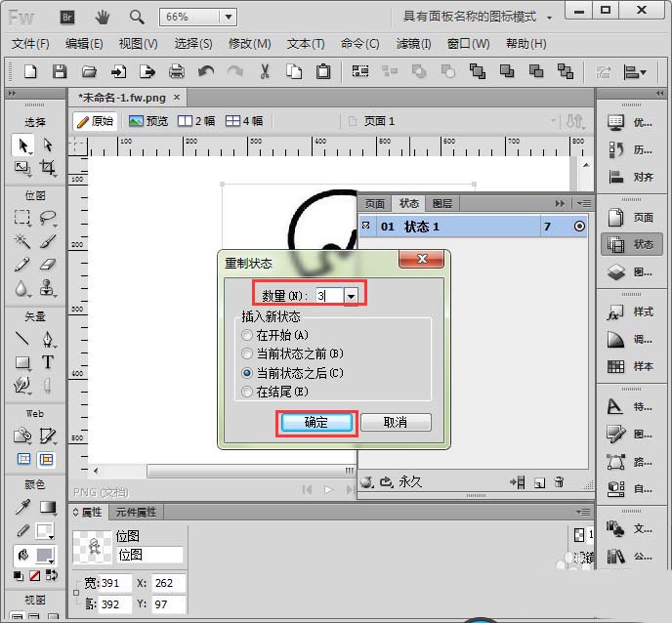Click the 取消 button
Screen dimensions: 672x623
(395, 423)
